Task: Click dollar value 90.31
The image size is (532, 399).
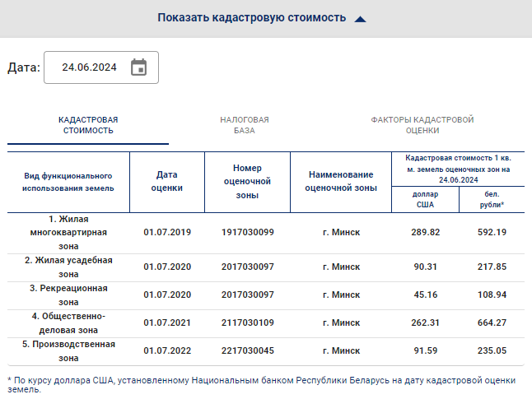Action: [x=426, y=267]
